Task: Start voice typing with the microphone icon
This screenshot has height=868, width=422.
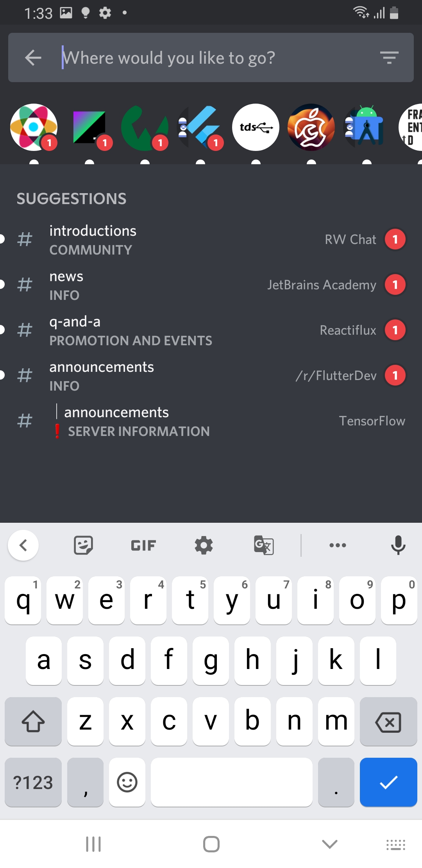Action: [x=398, y=545]
